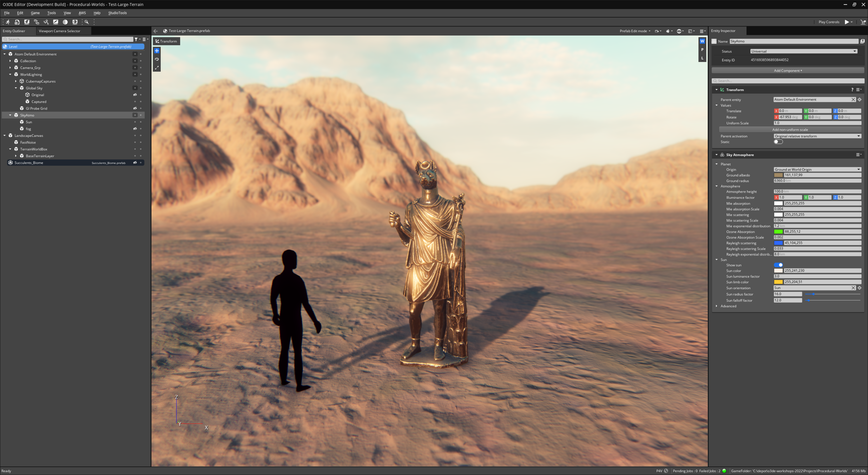Click the magnifier pointer toolbar icon
The image size is (868, 475).
point(87,22)
